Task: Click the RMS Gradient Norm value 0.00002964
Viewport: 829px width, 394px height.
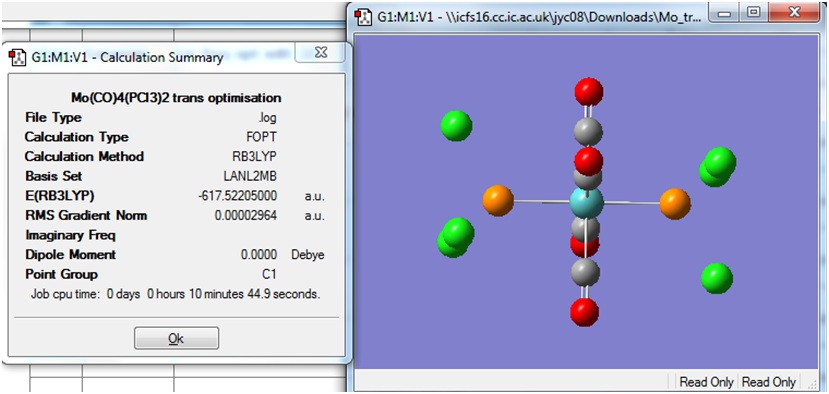Action: pos(246,216)
